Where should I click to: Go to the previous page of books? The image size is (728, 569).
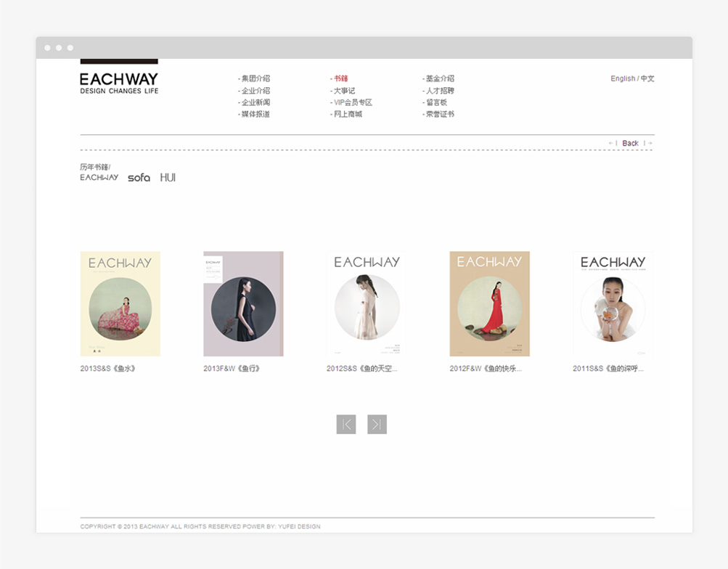[346, 425]
